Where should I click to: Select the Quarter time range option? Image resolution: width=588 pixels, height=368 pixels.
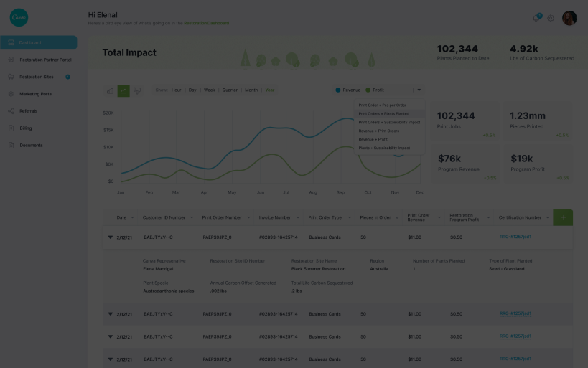tap(230, 90)
